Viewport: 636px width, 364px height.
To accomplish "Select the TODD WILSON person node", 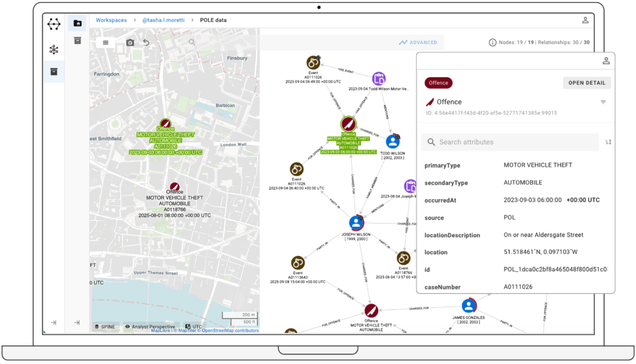I will click(393, 141).
